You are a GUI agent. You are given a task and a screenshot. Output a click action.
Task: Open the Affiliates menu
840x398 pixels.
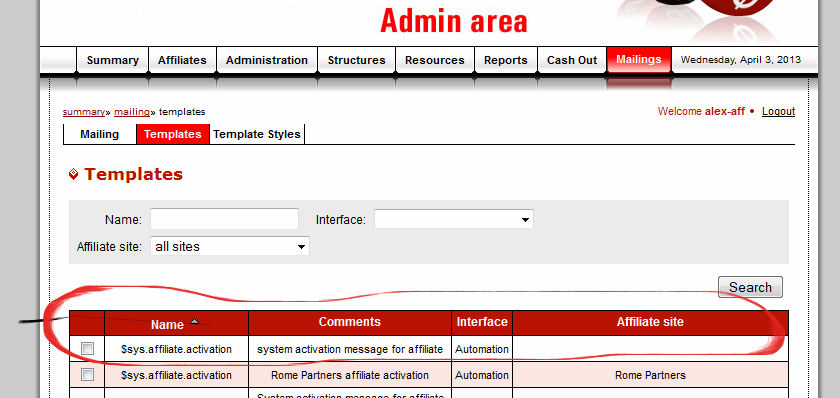pyautogui.click(x=182, y=60)
